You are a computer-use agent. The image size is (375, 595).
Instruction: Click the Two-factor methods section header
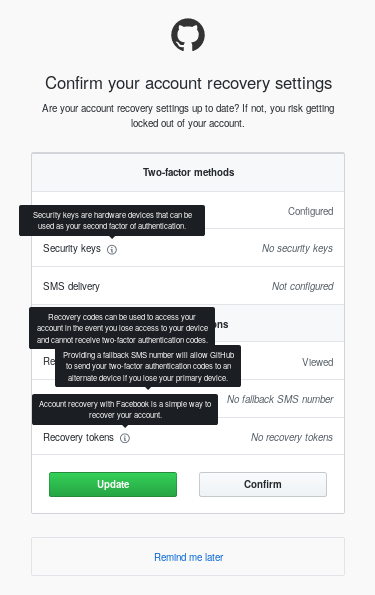coord(188,172)
